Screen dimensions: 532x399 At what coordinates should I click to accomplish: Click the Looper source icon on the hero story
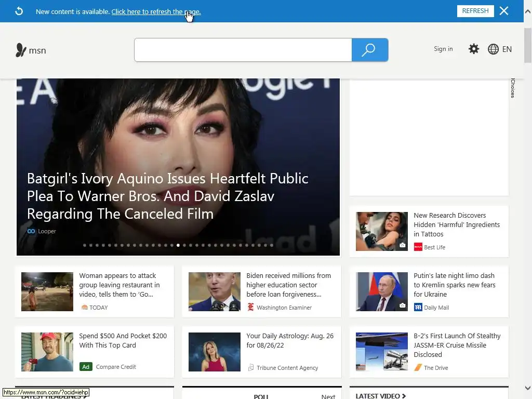[x=31, y=231]
